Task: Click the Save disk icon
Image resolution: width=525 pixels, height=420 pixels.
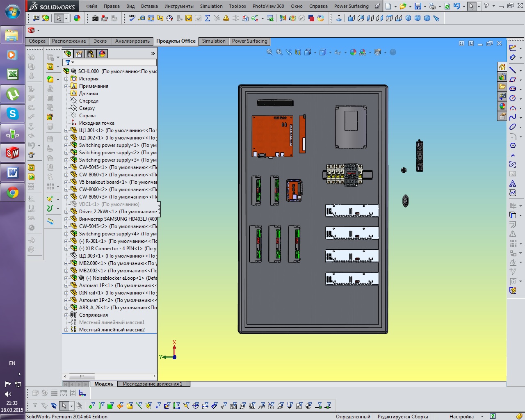Action: [418, 6]
